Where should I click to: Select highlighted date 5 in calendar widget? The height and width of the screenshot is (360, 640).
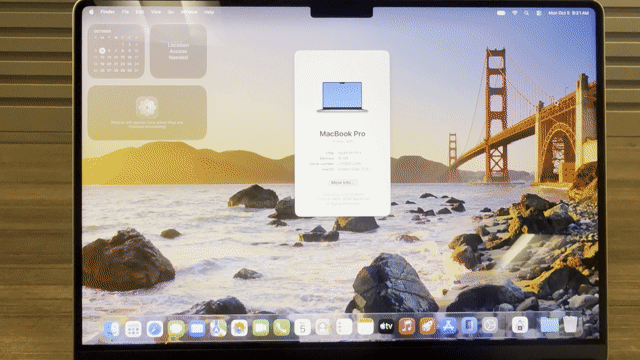click(102, 51)
